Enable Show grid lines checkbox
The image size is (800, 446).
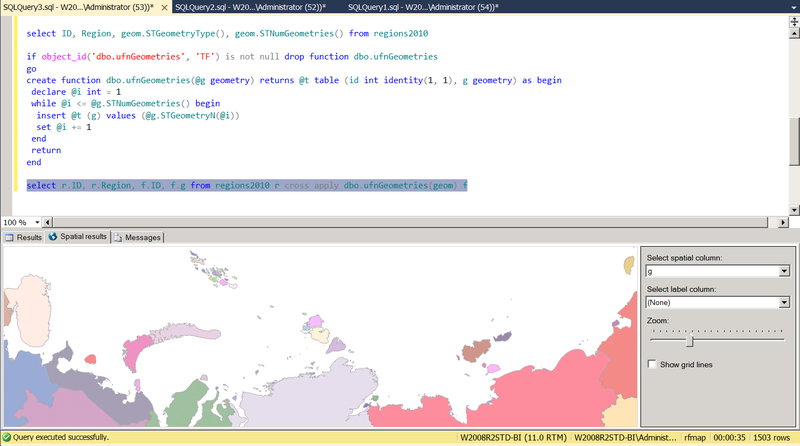coord(652,364)
